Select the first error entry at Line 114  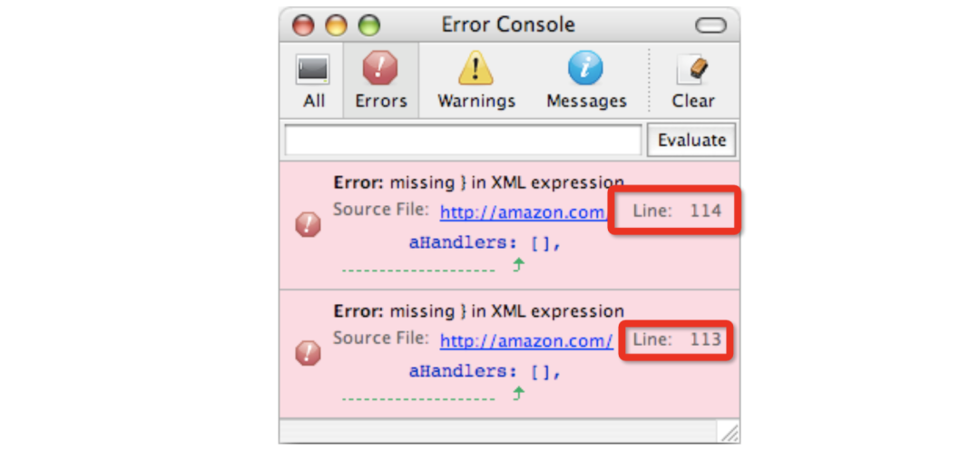(x=509, y=225)
